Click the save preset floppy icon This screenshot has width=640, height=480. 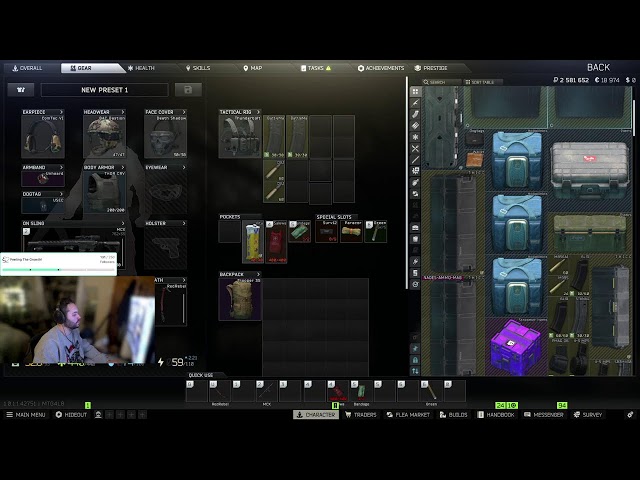coord(188,90)
